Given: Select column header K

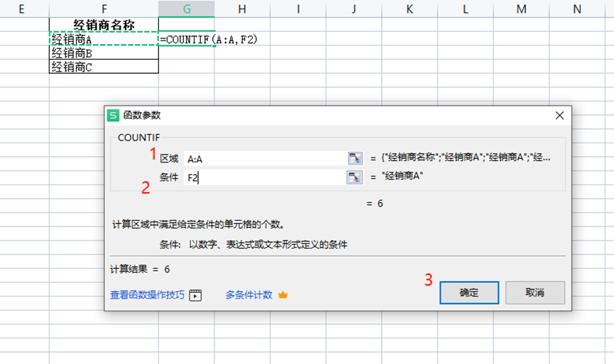Looking at the screenshot, I should coord(410,9).
